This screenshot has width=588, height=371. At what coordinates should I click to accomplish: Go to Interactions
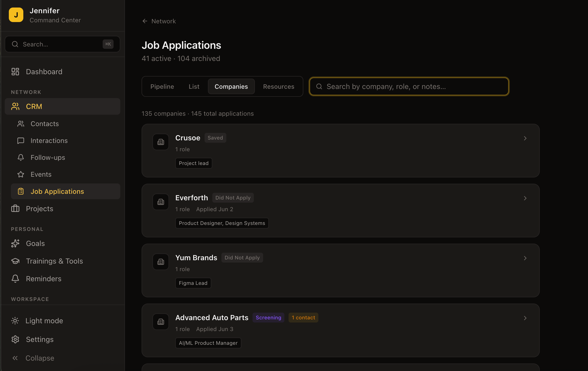(66, 141)
